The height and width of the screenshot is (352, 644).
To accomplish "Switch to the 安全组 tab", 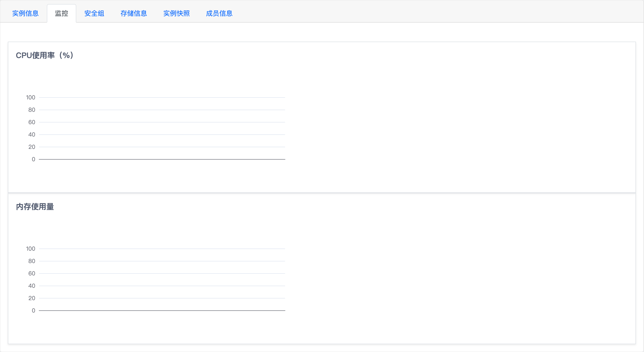I will tap(94, 13).
